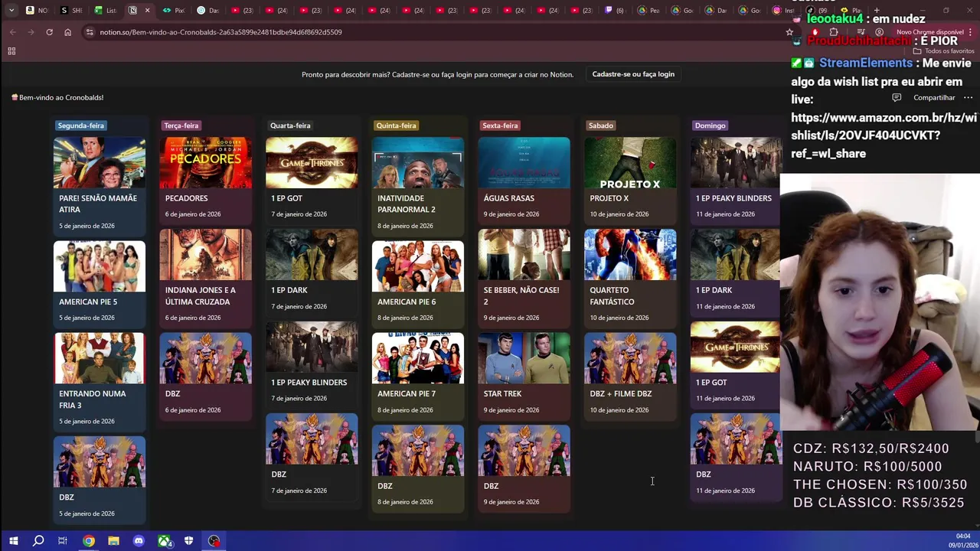Open Chrome from the taskbar
The height and width of the screenshot is (551, 980).
coord(89,541)
